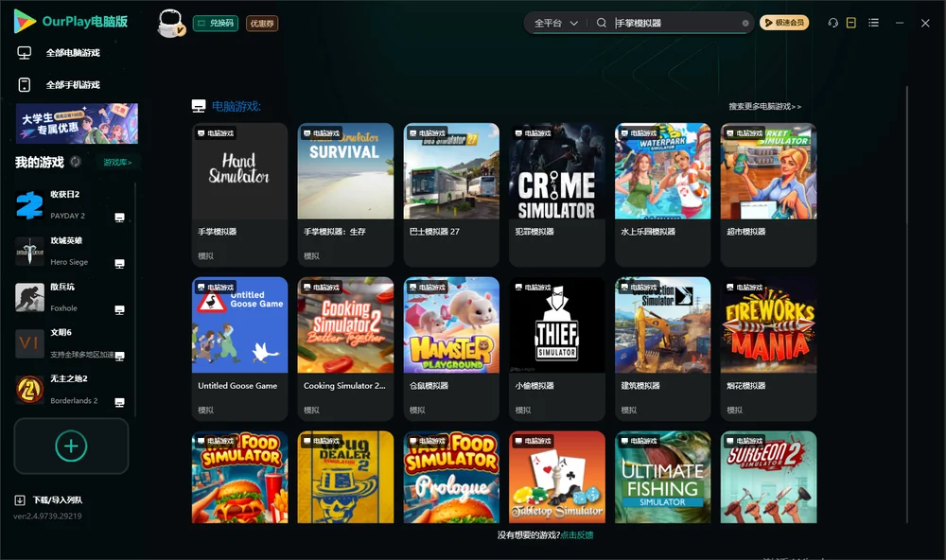Open Surgeon Simulator 2 card
946x560 pixels.
768,477
